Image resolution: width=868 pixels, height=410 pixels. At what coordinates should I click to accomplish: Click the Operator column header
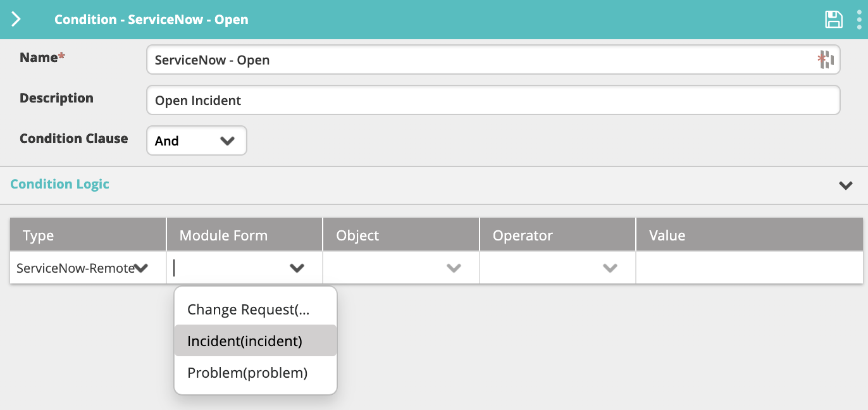tap(557, 235)
